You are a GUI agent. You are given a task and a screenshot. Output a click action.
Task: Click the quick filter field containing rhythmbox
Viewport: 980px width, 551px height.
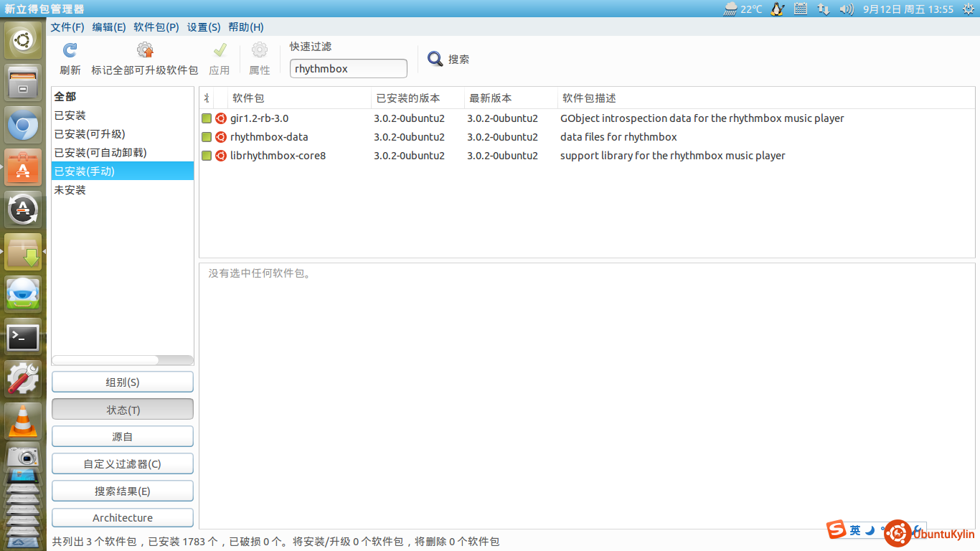[x=348, y=69]
